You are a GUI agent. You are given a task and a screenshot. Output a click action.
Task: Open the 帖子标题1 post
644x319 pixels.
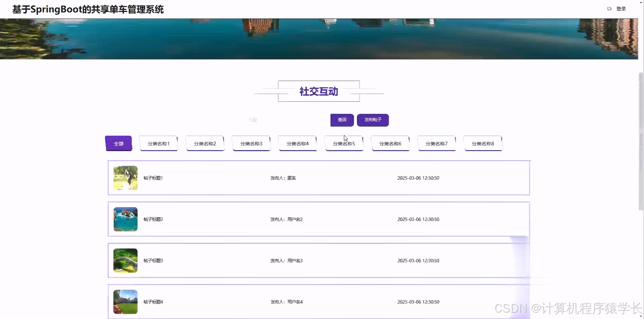click(x=153, y=178)
